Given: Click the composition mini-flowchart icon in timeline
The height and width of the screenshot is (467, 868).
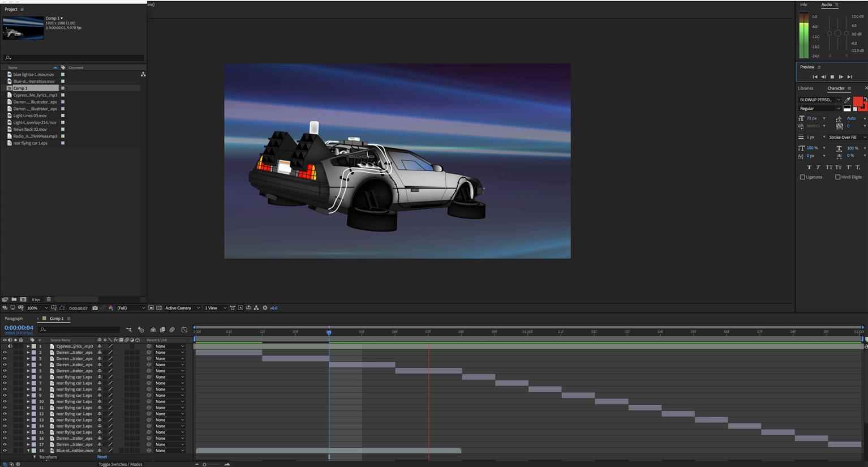Looking at the screenshot, I should coord(128,329).
